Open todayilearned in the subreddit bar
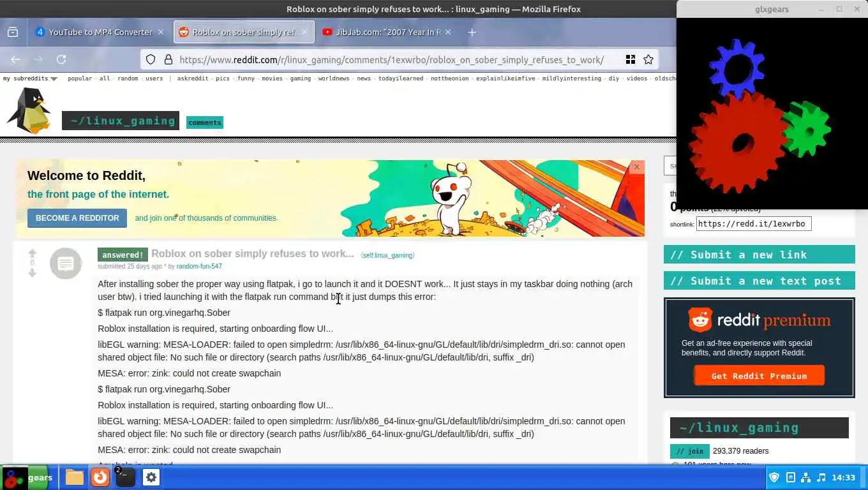The image size is (868, 490). click(401, 78)
